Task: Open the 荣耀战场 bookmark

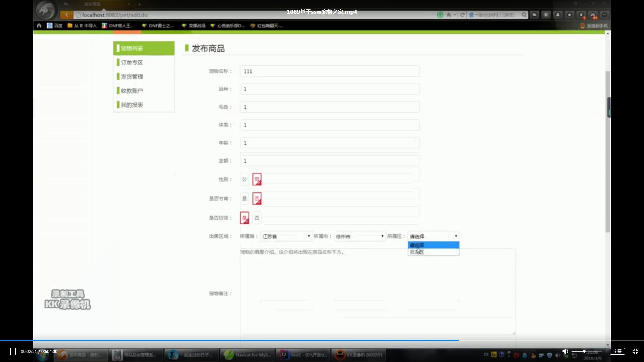Action: click(194, 25)
